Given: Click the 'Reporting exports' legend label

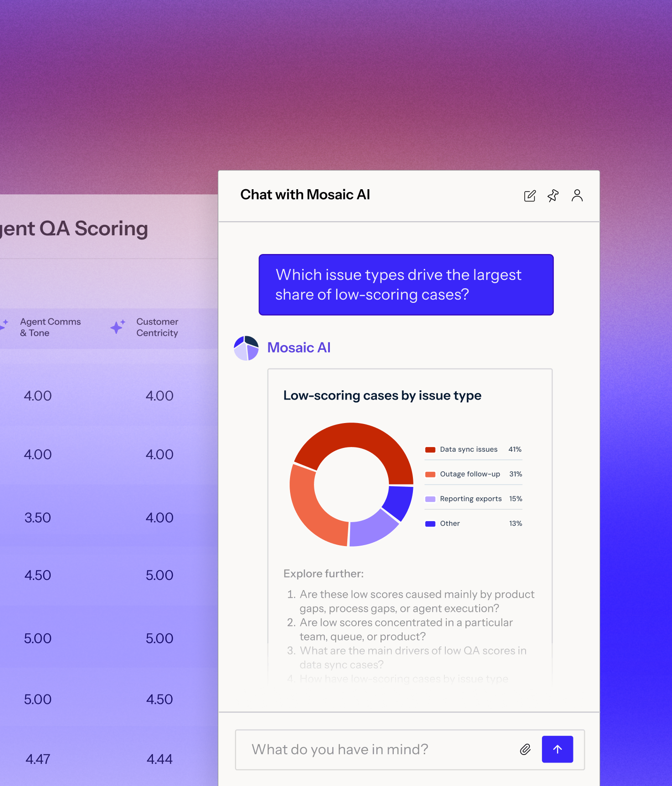Looking at the screenshot, I should [471, 499].
